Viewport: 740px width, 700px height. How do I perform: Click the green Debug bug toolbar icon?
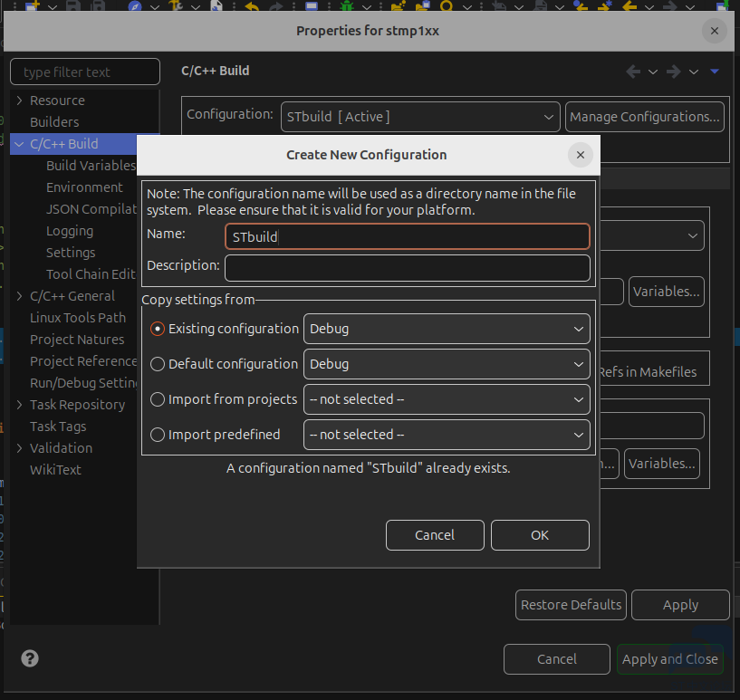click(347, 5)
